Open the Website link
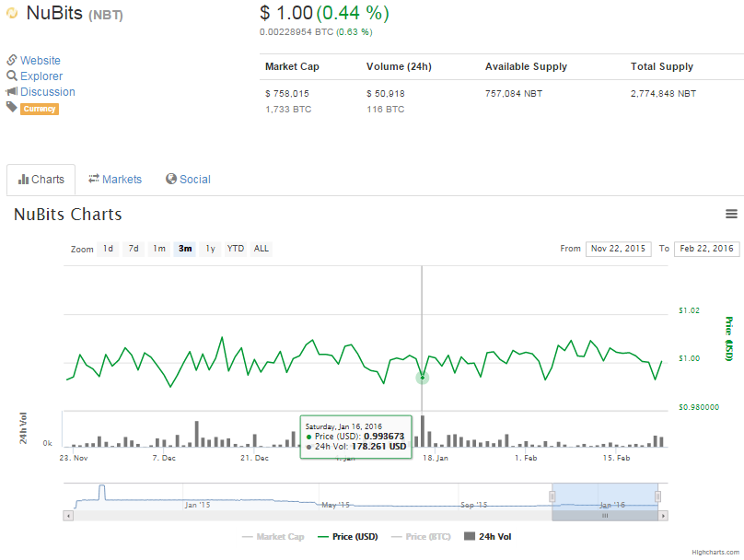 coord(41,60)
